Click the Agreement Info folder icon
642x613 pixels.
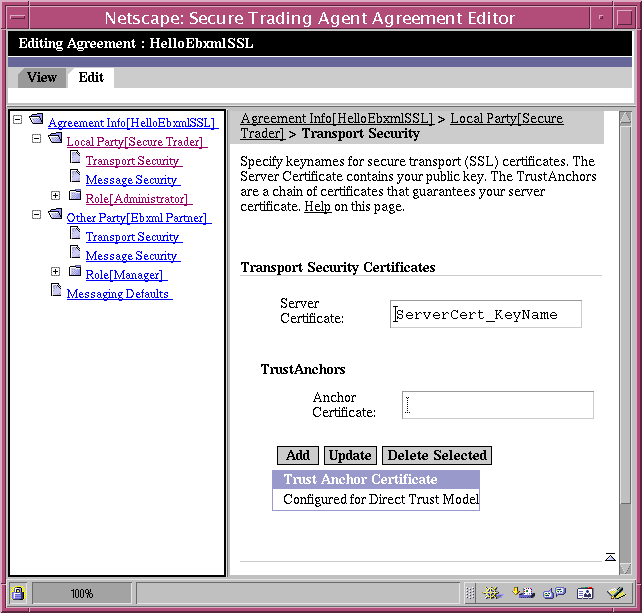(36, 120)
